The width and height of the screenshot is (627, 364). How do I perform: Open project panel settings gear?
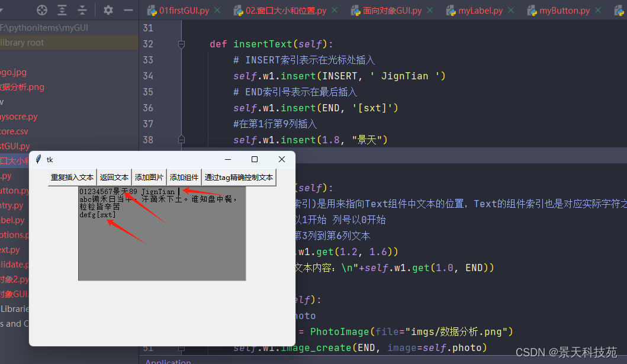[x=108, y=10]
